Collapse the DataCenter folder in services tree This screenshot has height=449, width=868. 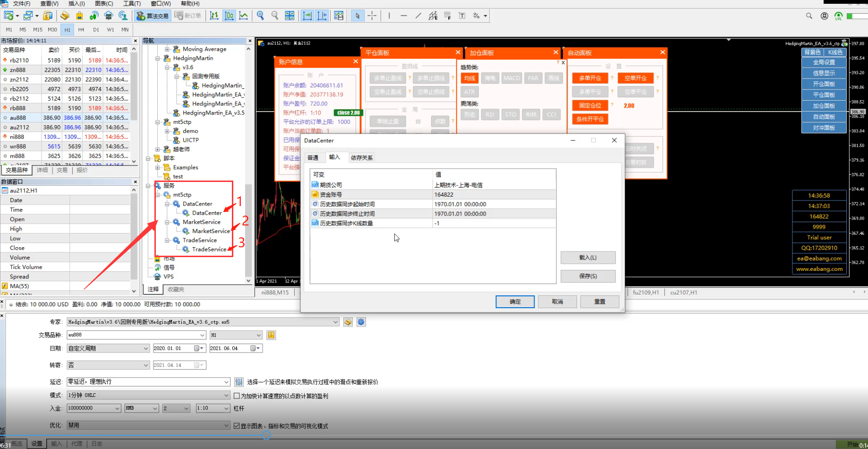[x=167, y=204]
